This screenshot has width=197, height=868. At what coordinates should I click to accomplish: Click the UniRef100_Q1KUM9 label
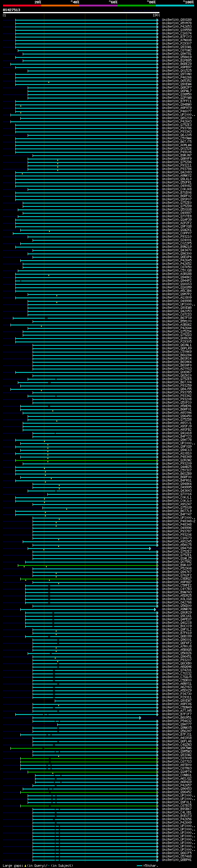point(177,287)
